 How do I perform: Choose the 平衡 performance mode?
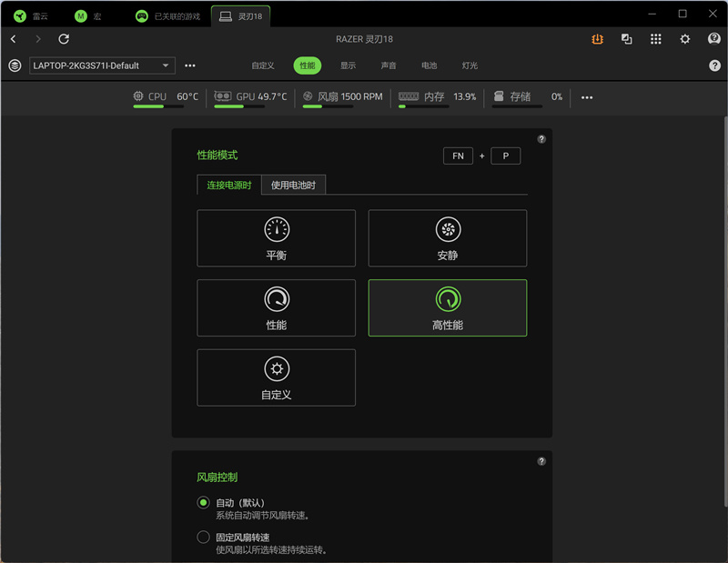tap(277, 238)
